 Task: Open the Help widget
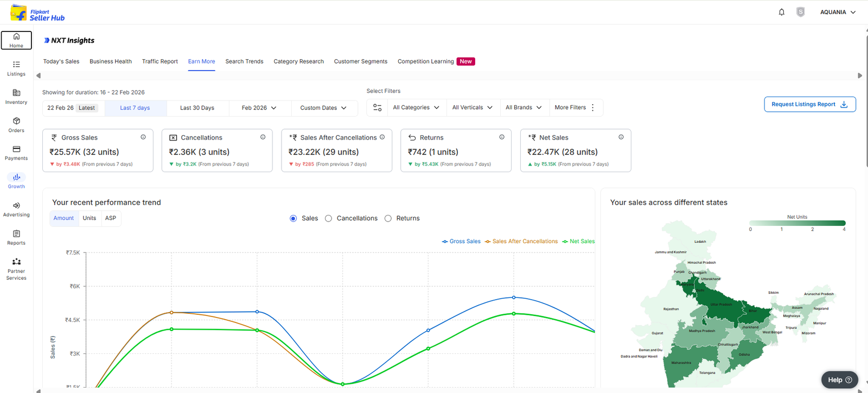tap(840, 380)
